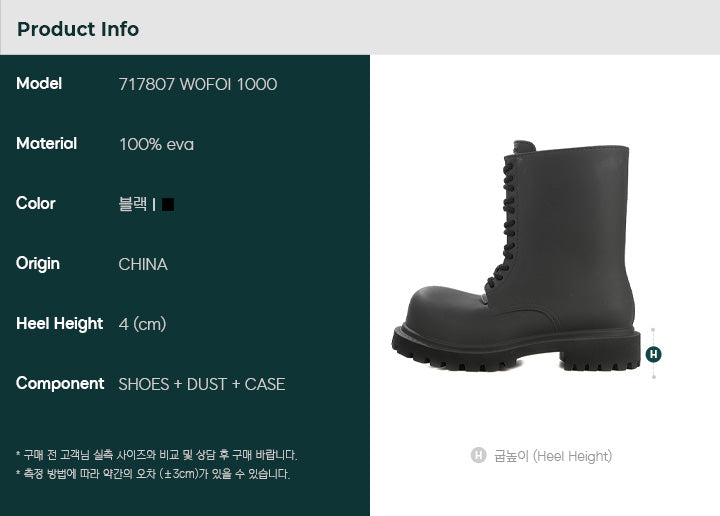Click the Component label
Viewport: 720px width, 516px height.
click(60, 383)
